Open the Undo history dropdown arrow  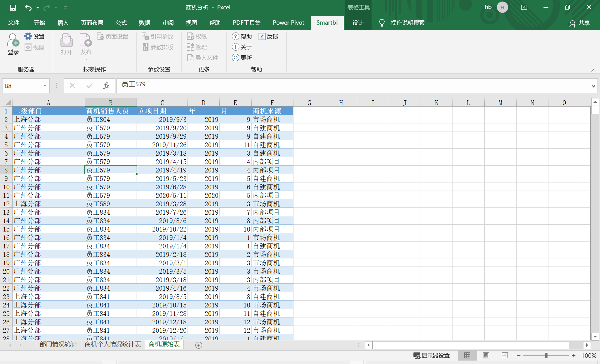[38, 8]
